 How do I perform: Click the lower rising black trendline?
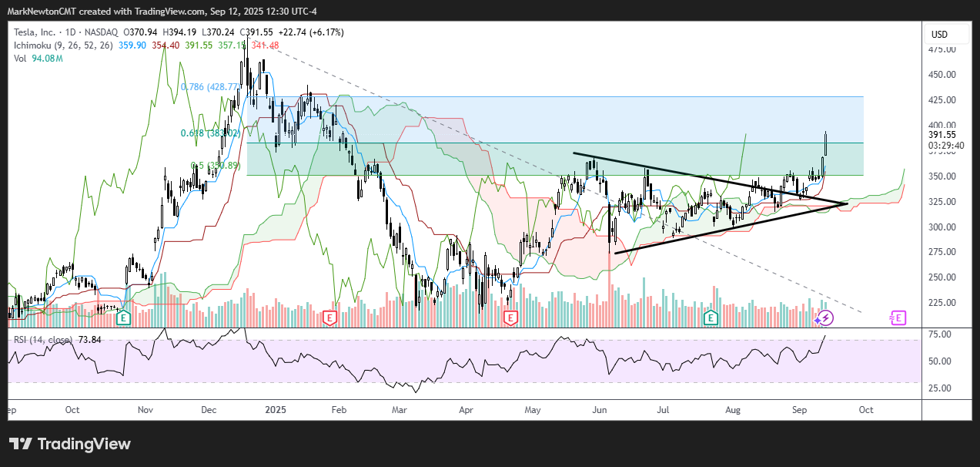tap(731, 228)
